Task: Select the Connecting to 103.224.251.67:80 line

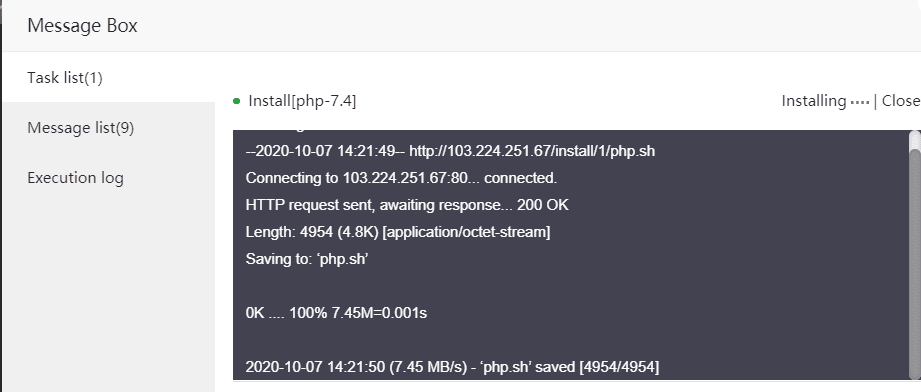Action: (401, 178)
